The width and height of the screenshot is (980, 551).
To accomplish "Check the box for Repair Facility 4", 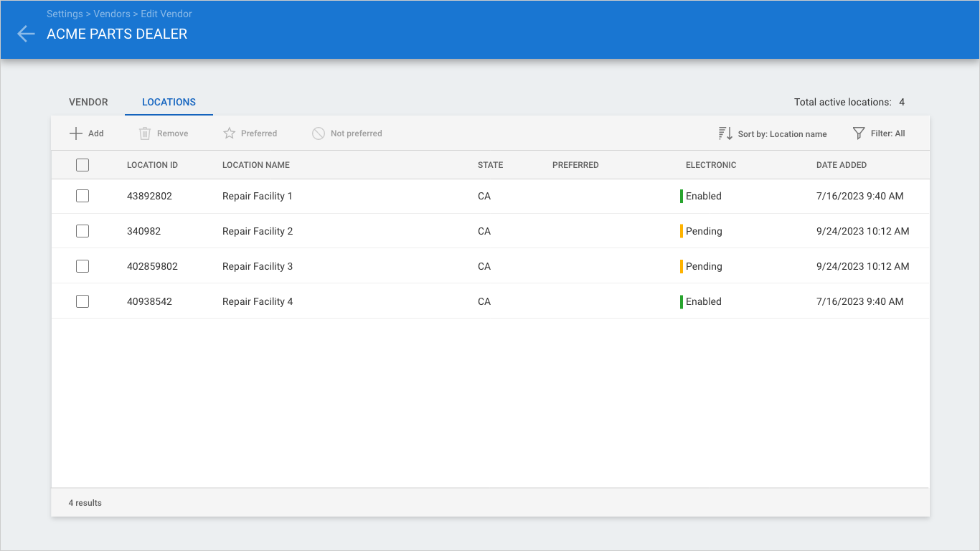I will pyautogui.click(x=83, y=301).
